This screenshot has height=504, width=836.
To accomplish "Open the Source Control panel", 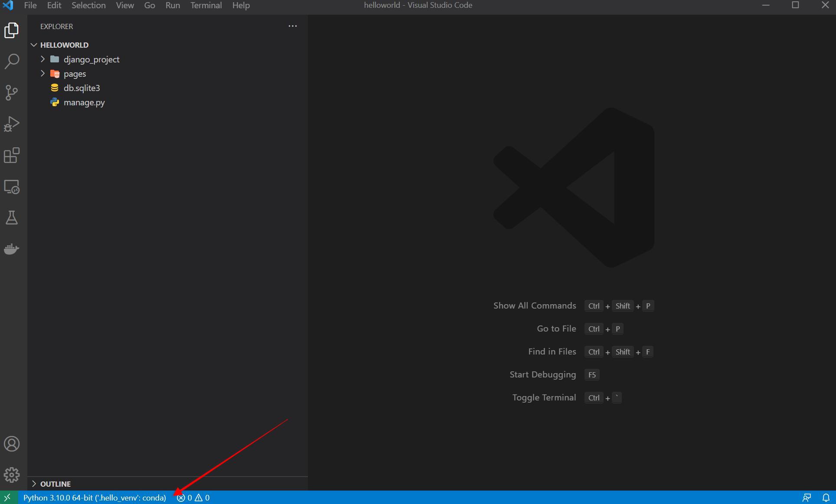I will 12,92.
